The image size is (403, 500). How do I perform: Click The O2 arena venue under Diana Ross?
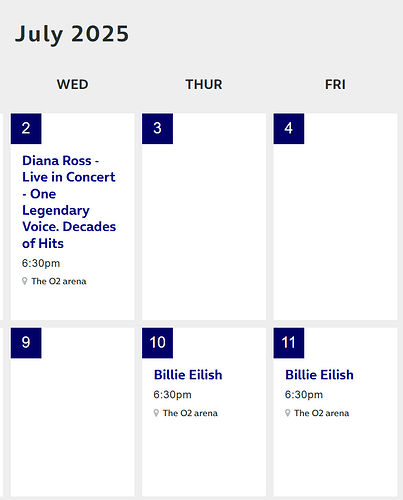click(x=59, y=281)
